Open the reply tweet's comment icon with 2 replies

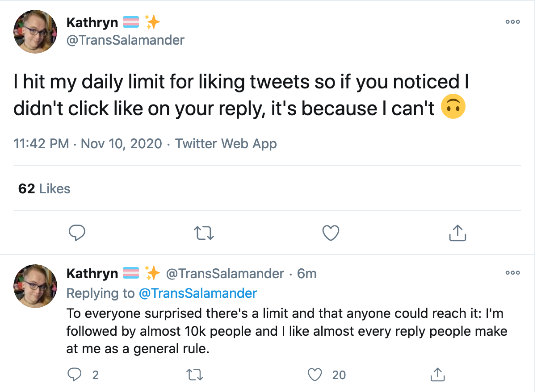(83, 375)
